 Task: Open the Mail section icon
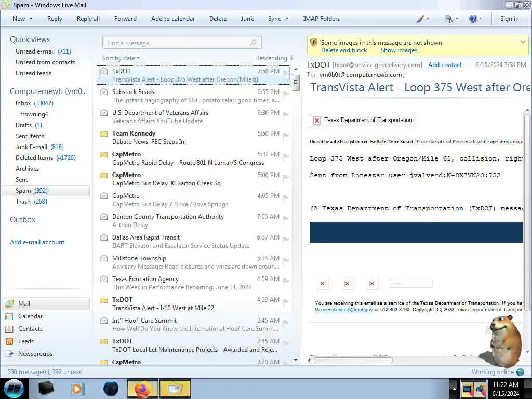coord(9,303)
